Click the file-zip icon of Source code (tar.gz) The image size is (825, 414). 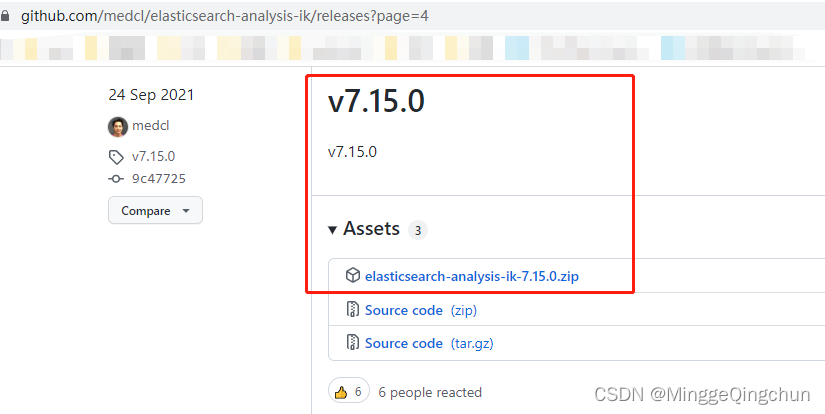tap(352, 343)
